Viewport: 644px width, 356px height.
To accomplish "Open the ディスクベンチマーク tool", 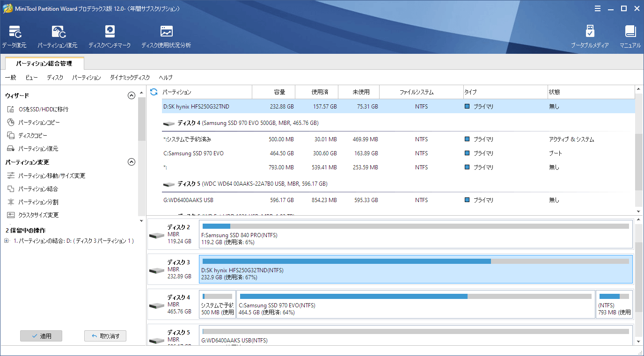I will (x=110, y=36).
